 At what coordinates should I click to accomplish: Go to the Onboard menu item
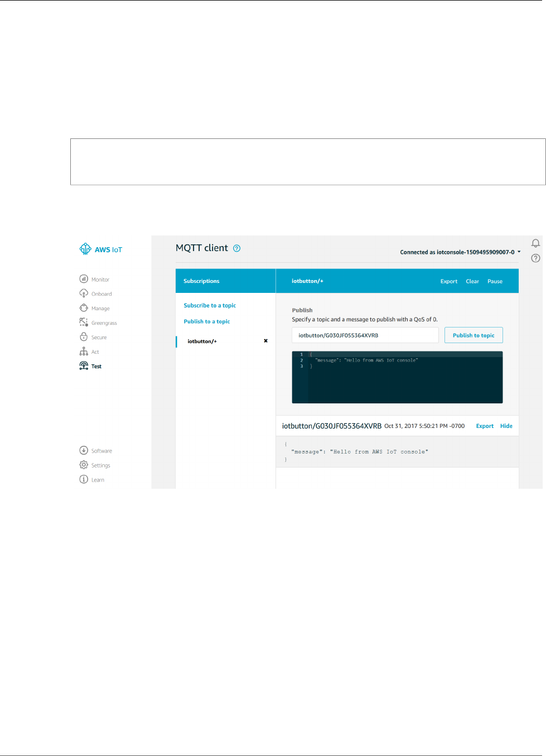click(x=102, y=294)
